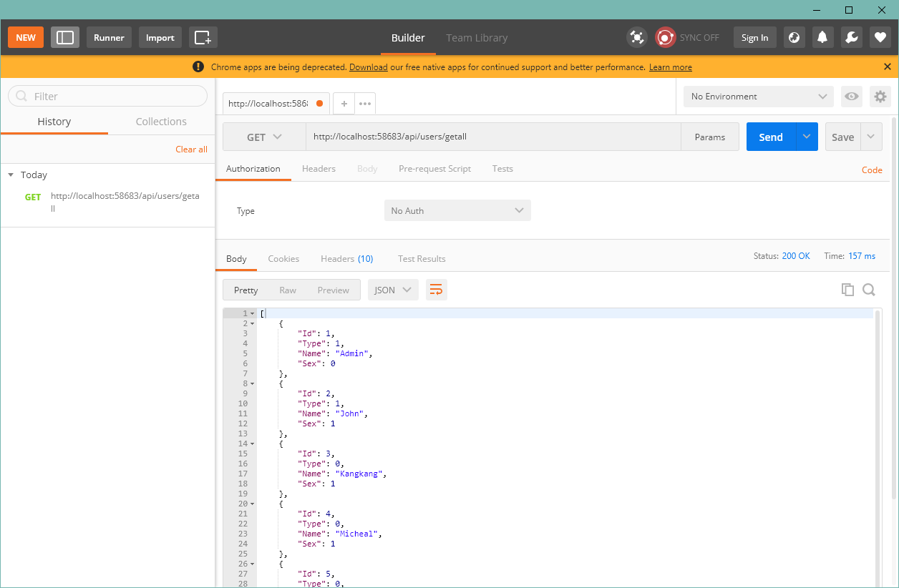This screenshot has width=899, height=588.
Task: Toggle the sidebar layout icon
Action: tap(65, 38)
